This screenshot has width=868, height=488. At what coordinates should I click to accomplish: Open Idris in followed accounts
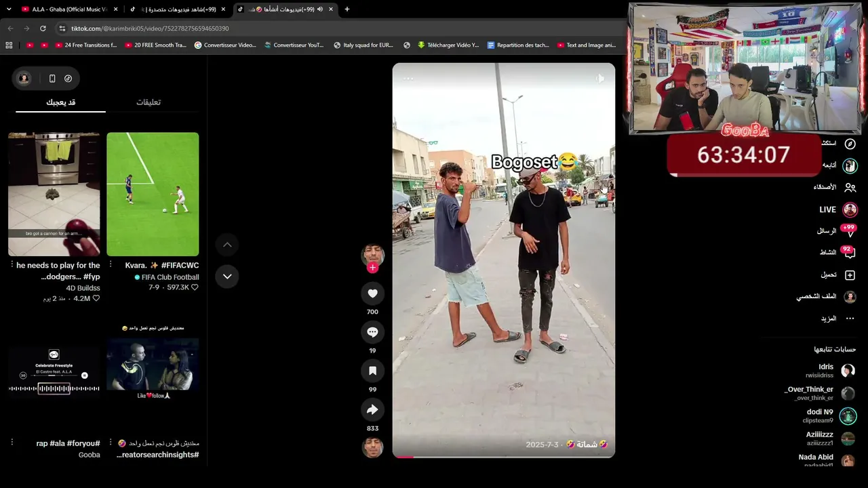pyautogui.click(x=830, y=370)
